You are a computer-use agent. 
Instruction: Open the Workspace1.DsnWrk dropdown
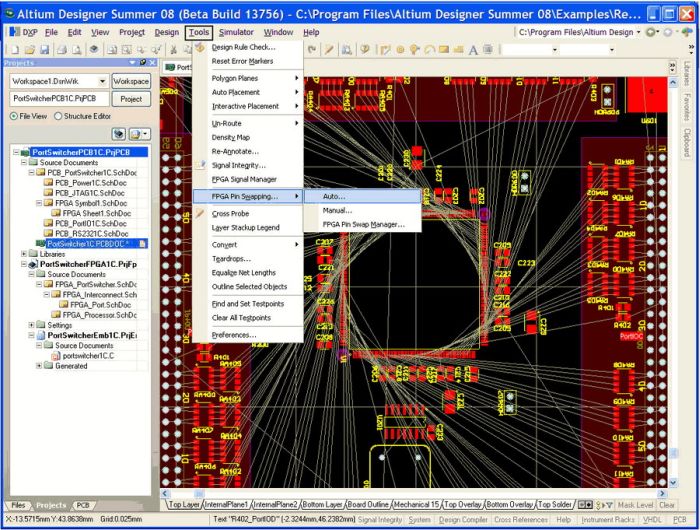(102, 81)
